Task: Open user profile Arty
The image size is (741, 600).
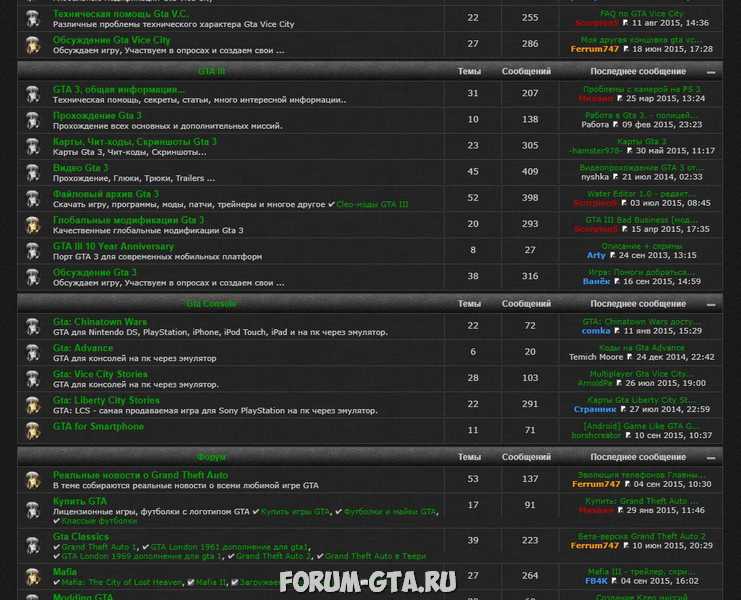Action: click(596, 255)
